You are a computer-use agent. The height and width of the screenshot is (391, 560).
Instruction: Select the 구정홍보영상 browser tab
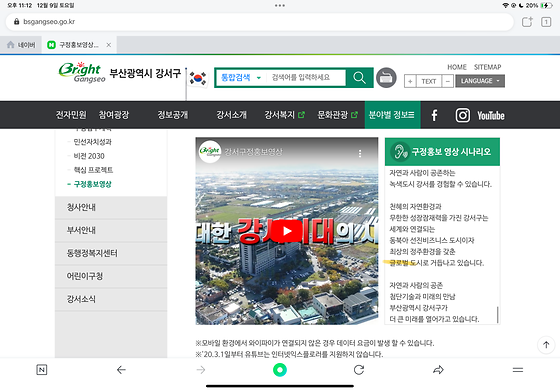point(79,45)
